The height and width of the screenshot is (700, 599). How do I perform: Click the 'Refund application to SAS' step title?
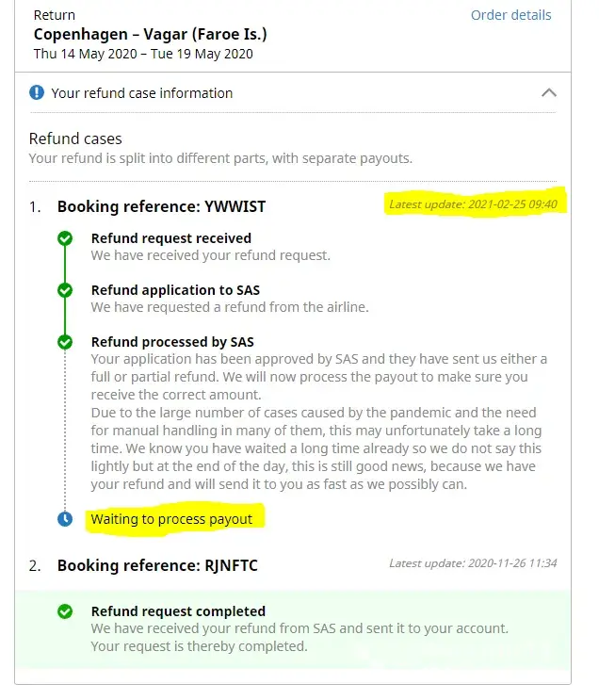(175, 290)
